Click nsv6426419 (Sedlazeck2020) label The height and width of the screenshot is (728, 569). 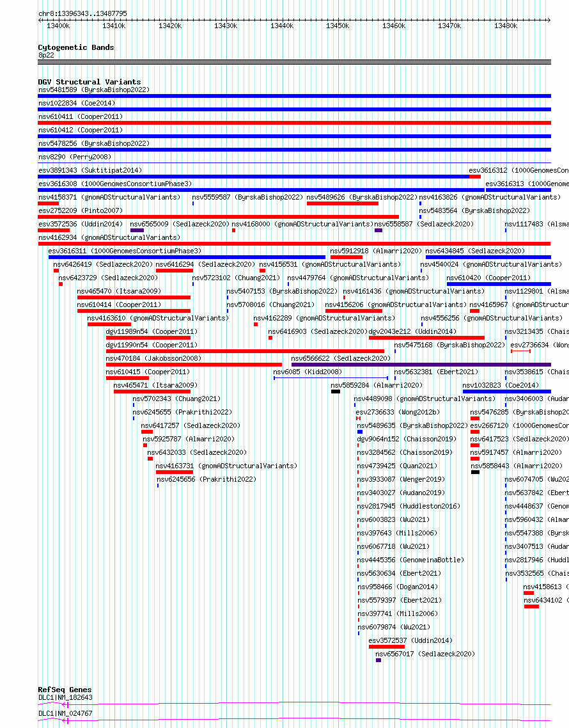[102, 265]
